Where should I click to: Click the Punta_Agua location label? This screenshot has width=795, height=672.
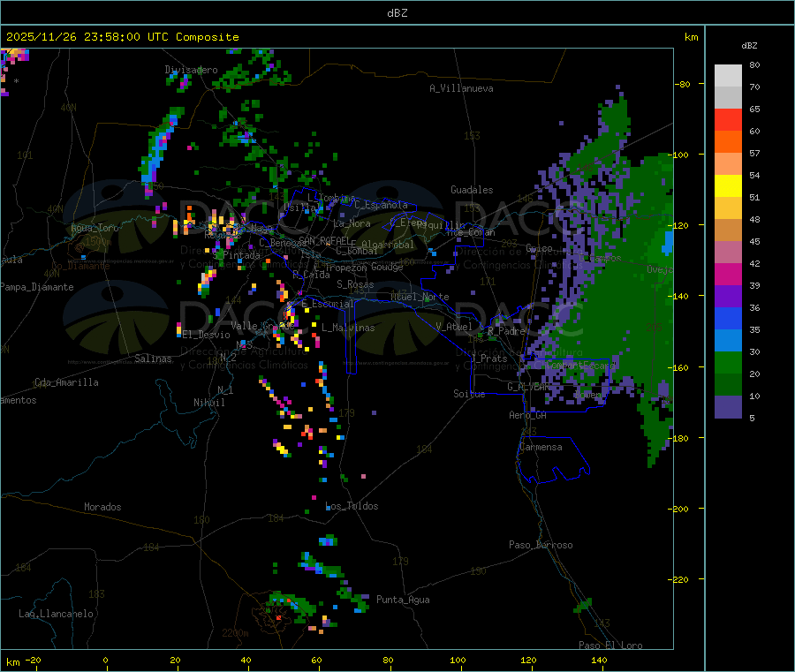[x=403, y=600]
